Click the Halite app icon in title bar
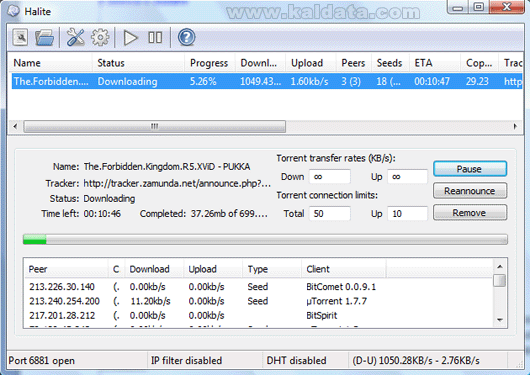This screenshot has width=530, height=375. pyautogui.click(x=14, y=11)
